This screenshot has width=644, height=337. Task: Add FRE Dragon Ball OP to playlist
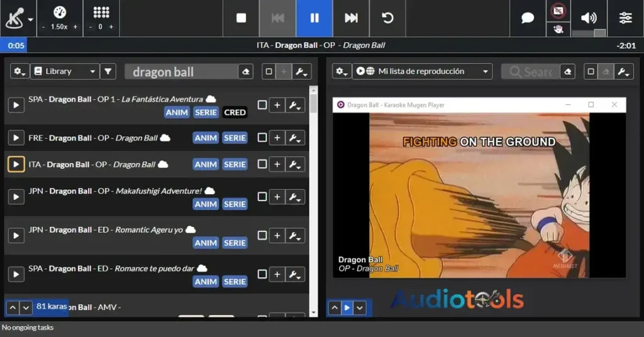[x=277, y=138]
